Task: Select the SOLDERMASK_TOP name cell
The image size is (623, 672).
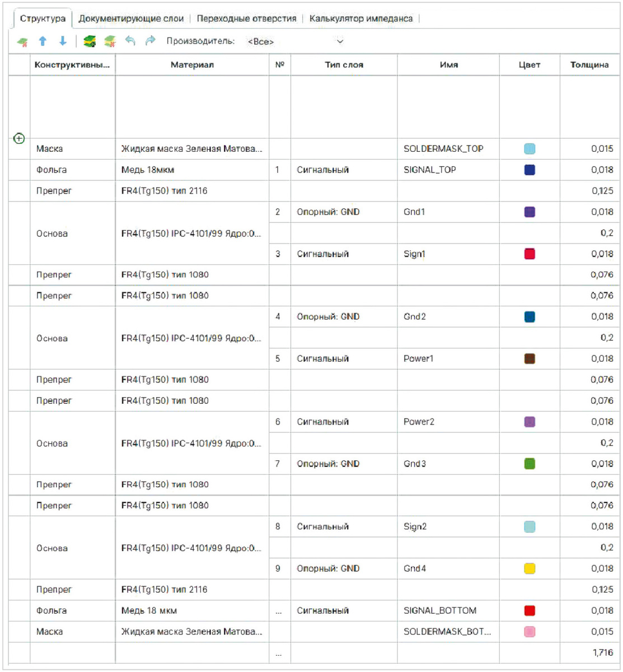Action: [x=448, y=149]
